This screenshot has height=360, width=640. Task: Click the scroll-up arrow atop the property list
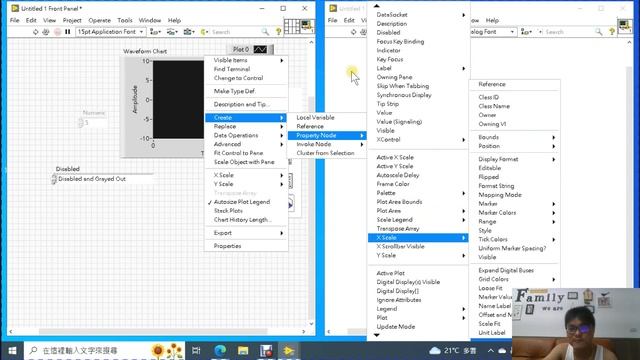pos(377,6)
